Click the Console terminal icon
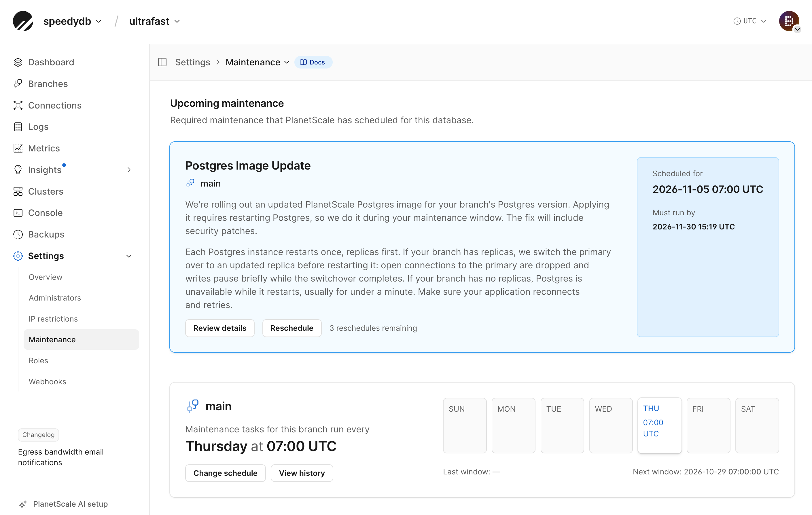 click(18, 213)
